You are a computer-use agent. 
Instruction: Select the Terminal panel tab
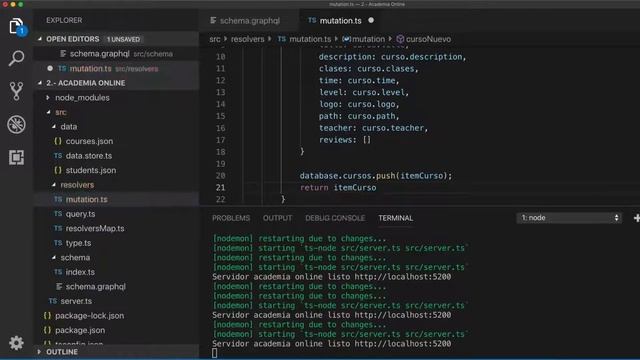(x=396, y=218)
